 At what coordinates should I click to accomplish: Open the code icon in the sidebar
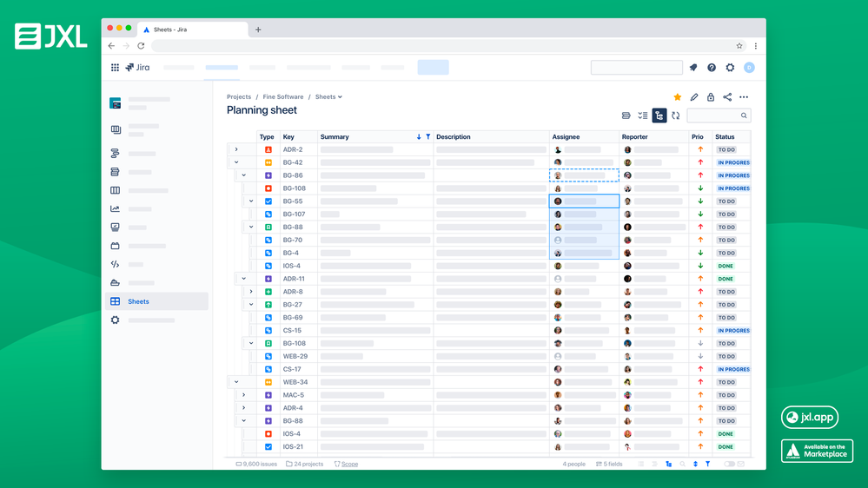click(x=116, y=264)
